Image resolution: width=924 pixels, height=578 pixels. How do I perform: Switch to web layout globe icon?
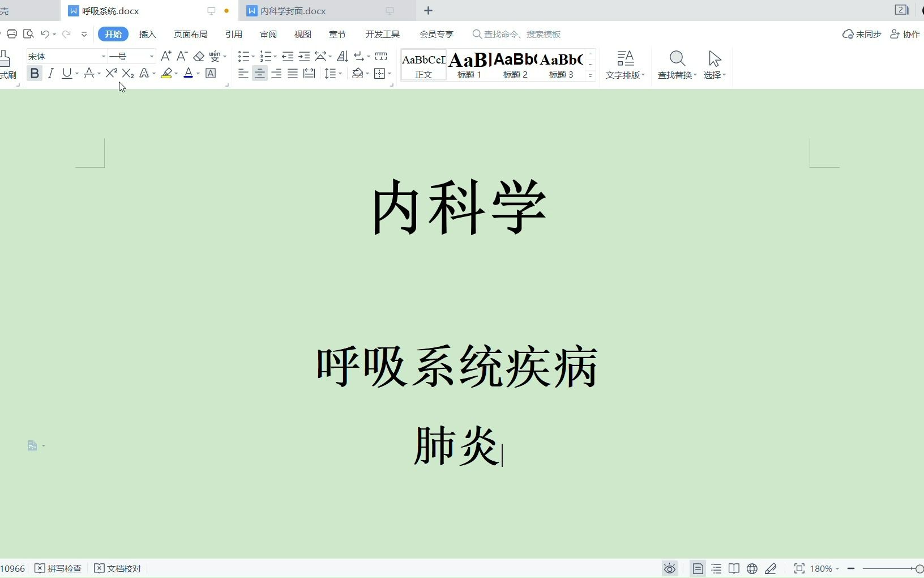752,568
